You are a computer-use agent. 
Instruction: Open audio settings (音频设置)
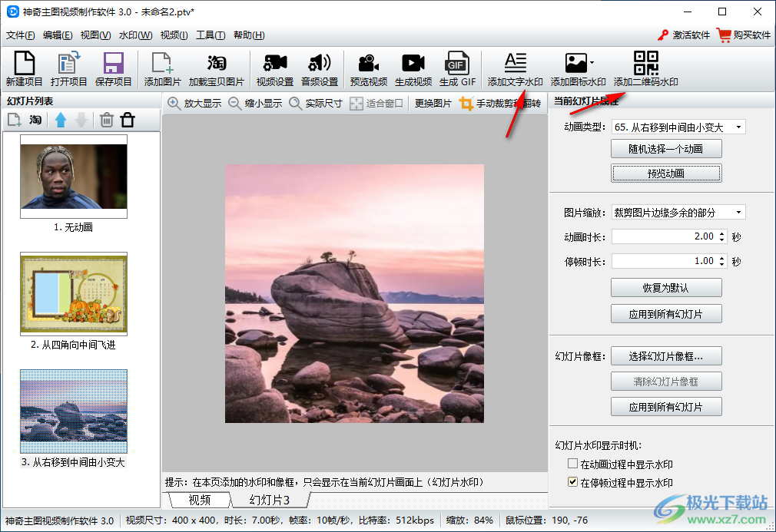[x=319, y=69]
